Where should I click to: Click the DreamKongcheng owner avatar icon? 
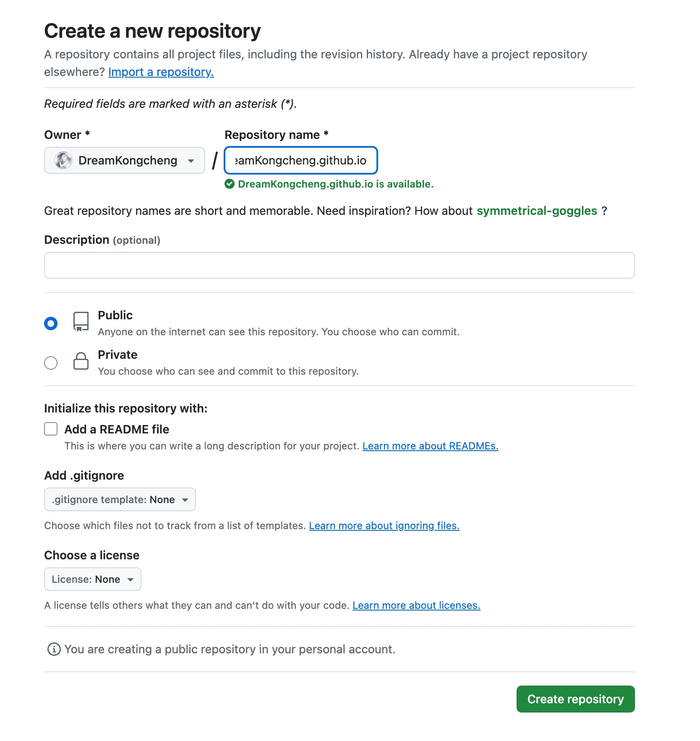click(x=63, y=160)
